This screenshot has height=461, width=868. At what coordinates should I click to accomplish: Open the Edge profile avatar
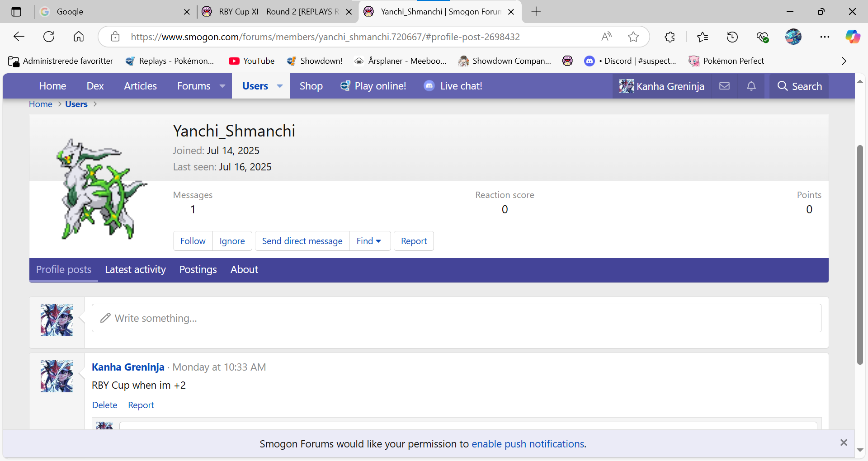pyautogui.click(x=793, y=37)
